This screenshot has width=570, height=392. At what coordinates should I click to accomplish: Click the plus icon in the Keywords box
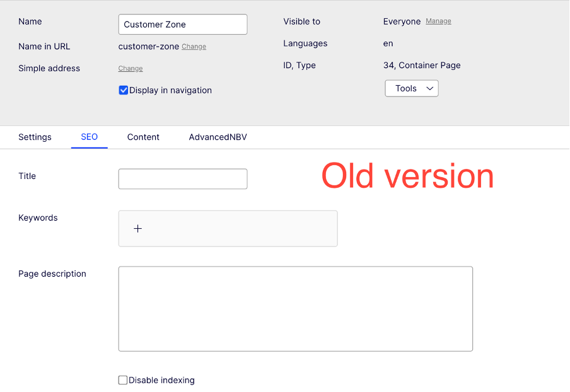point(137,228)
